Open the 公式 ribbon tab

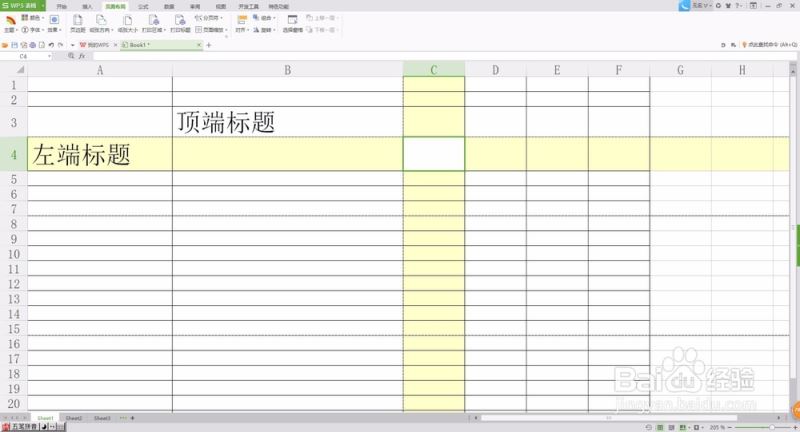pos(143,7)
